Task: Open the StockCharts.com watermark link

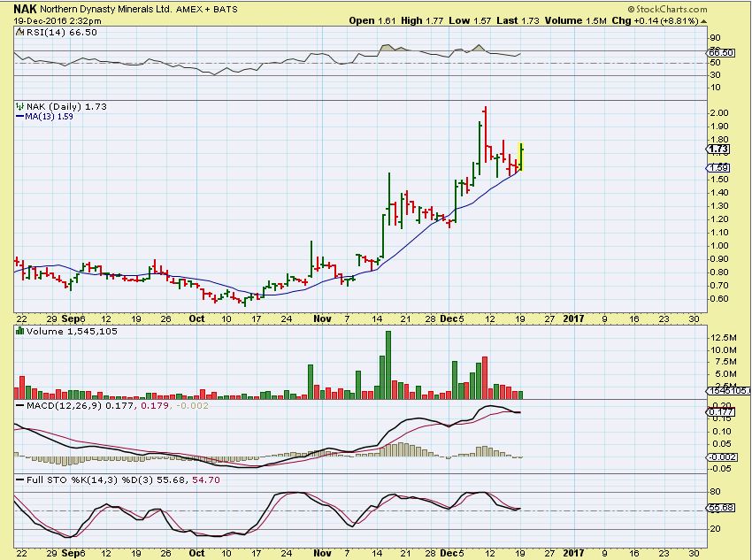Action: pos(671,9)
